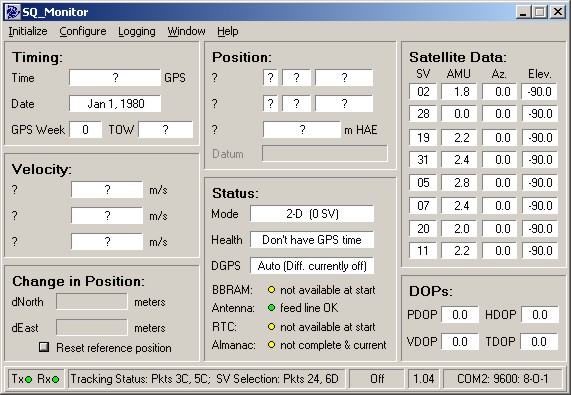This screenshot has width=571, height=395.
Task: Click the DGPS field Auto (Diff. currently off)
Action: point(312,266)
